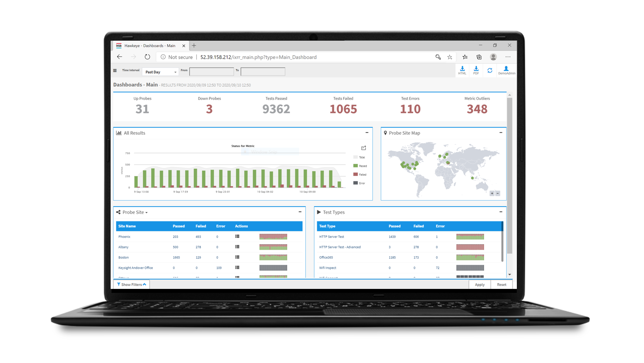The image size is (644, 363).
Task: Open the DemoAdmin user menu
Action: click(x=506, y=70)
